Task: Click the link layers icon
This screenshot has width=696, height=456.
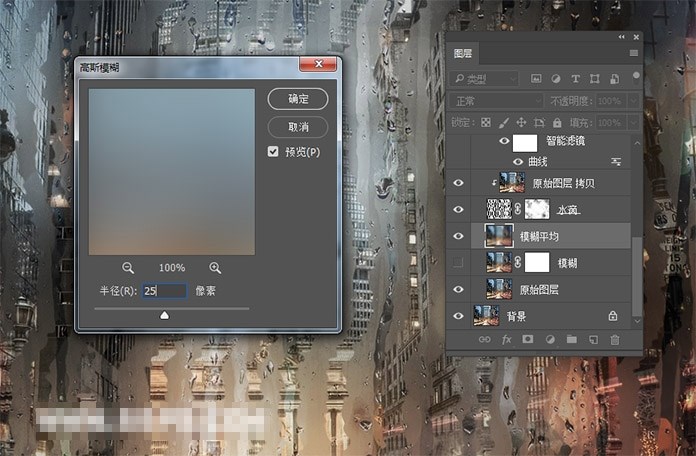Action: coord(484,340)
